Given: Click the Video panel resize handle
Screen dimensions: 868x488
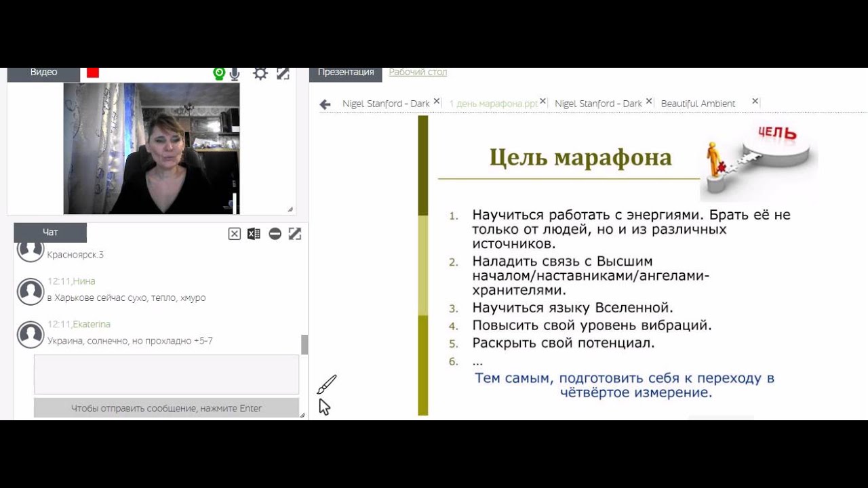Looking at the screenshot, I should [x=290, y=209].
